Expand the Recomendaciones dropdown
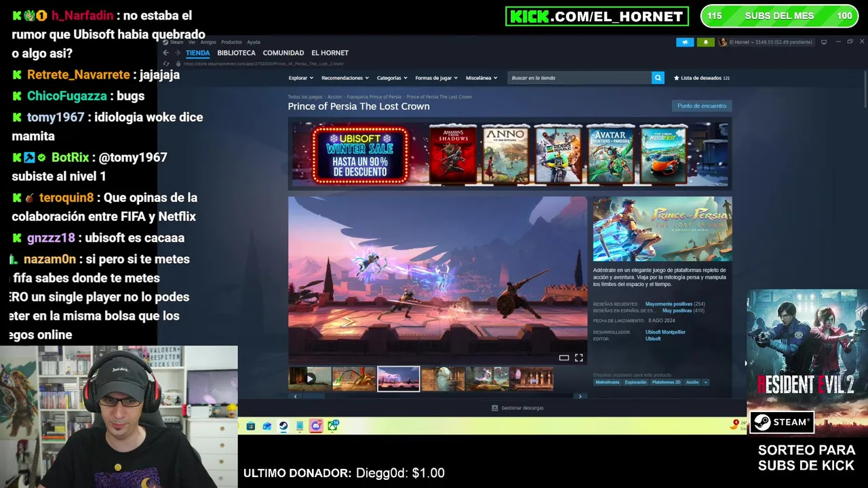 (x=344, y=78)
